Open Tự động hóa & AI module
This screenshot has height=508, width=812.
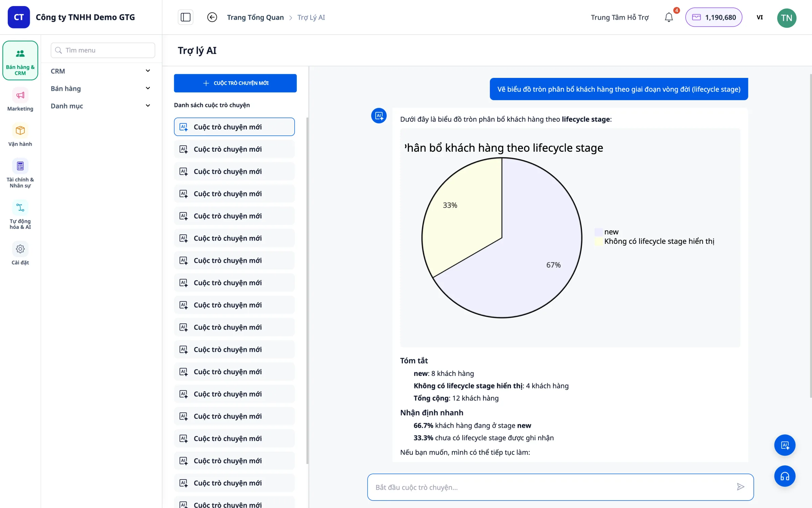(20, 215)
